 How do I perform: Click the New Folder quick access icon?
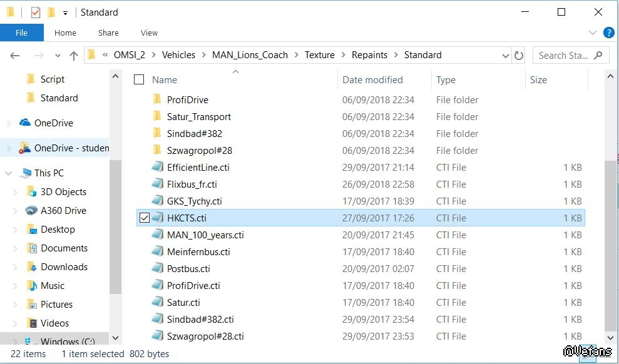(x=51, y=13)
